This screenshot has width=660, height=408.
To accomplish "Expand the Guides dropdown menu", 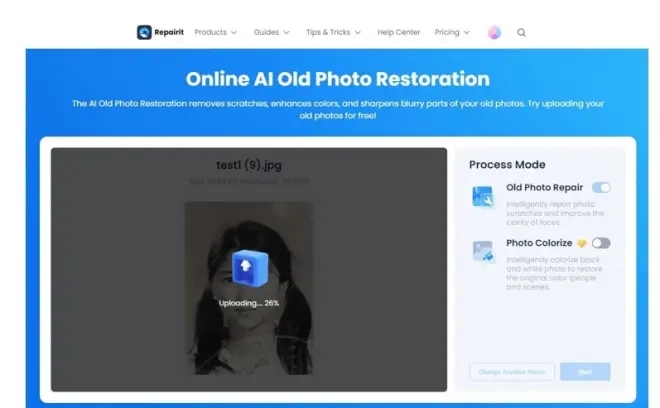I will [271, 32].
